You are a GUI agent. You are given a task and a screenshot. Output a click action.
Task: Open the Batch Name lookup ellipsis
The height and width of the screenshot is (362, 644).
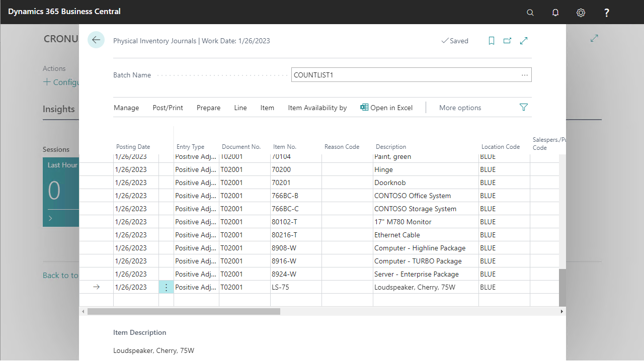click(525, 75)
